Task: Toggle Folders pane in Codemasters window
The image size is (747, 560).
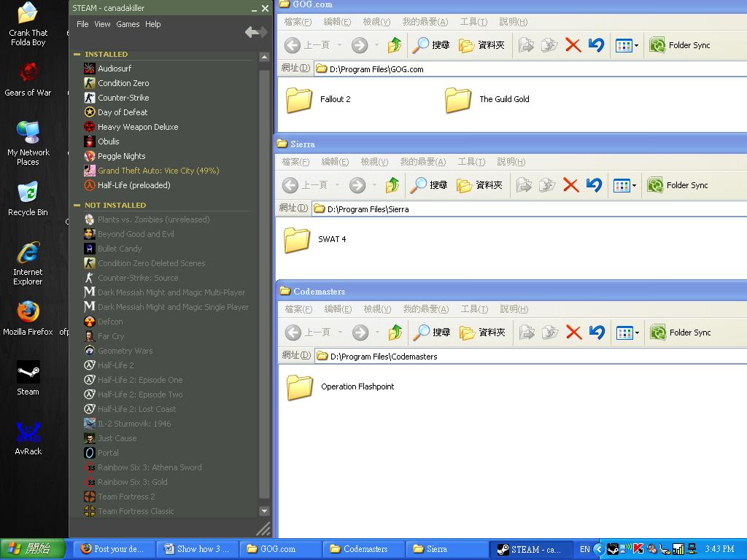Action: click(x=483, y=332)
